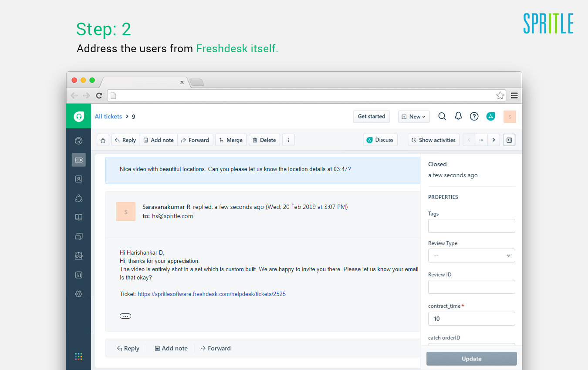Image resolution: width=588 pixels, height=370 pixels.
Task: Open the Freshdesk ticket 2525 link
Action: (212, 294)
